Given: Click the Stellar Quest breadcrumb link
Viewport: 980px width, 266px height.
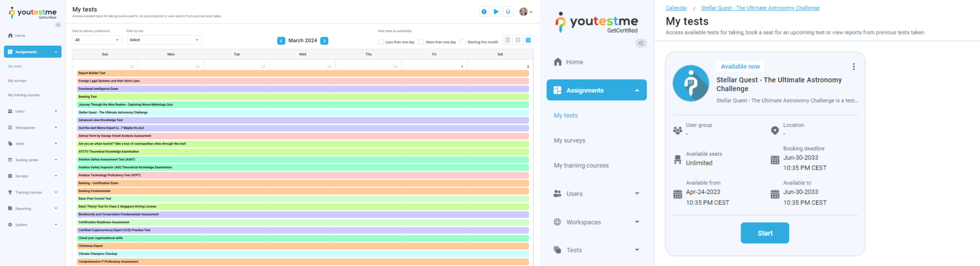Looking at the screenshot, I should (x=760, y=8).
